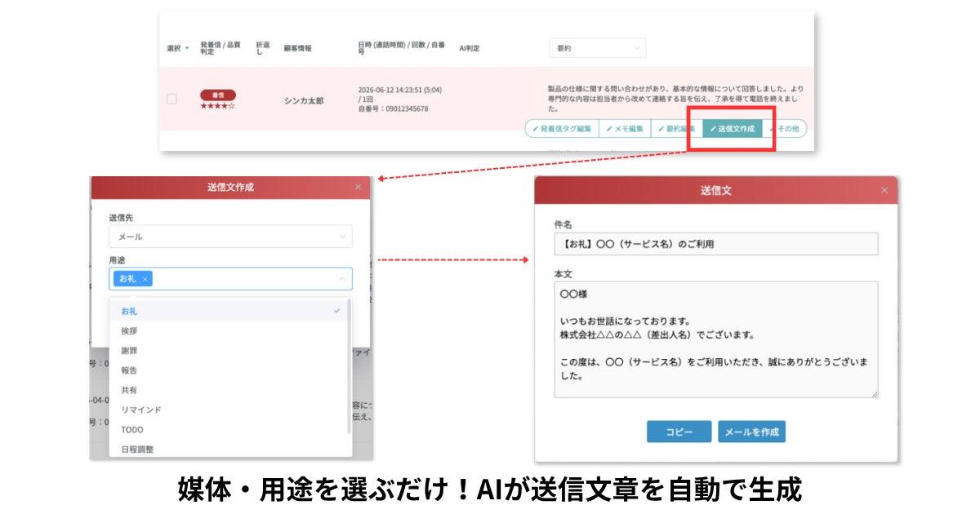Click the 要約編集 button
This screenshot has height=514, width=980.
coord(676,129)
